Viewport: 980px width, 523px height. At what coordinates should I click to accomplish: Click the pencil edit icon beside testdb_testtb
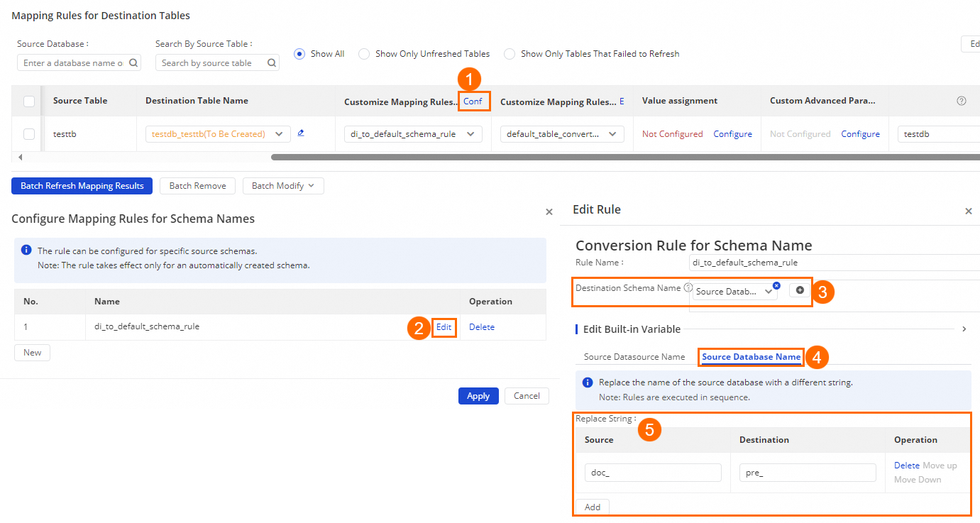point(301,133)
